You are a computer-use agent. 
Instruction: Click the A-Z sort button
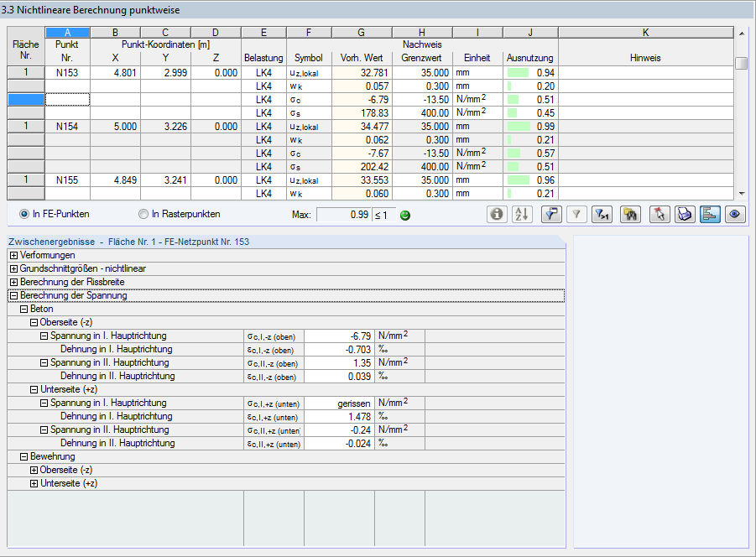pos(522,214)
